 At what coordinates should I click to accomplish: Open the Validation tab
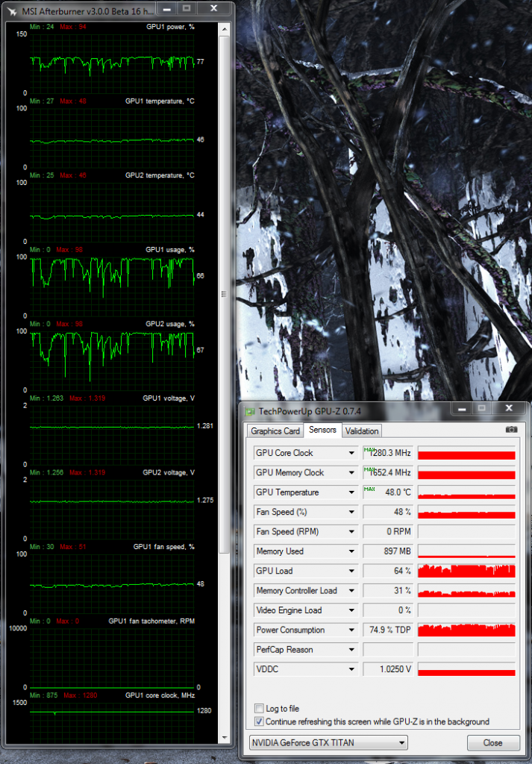click(362, 430)
